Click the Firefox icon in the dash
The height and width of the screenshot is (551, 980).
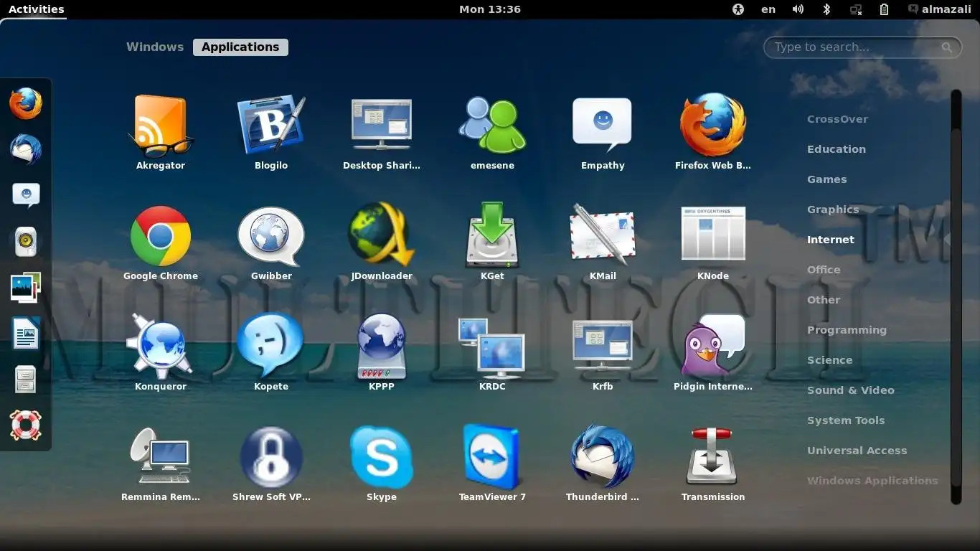[x=26, y=104]
